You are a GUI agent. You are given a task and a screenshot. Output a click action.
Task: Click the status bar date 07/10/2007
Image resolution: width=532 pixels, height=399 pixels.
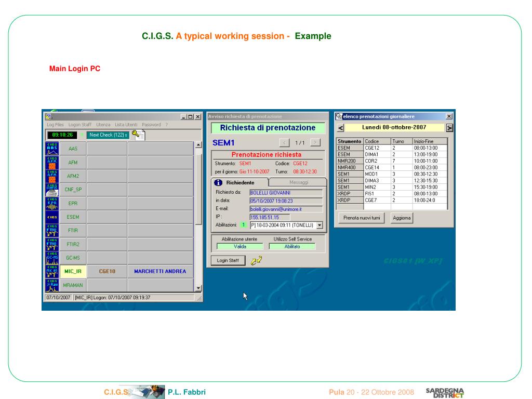(58, 298)
